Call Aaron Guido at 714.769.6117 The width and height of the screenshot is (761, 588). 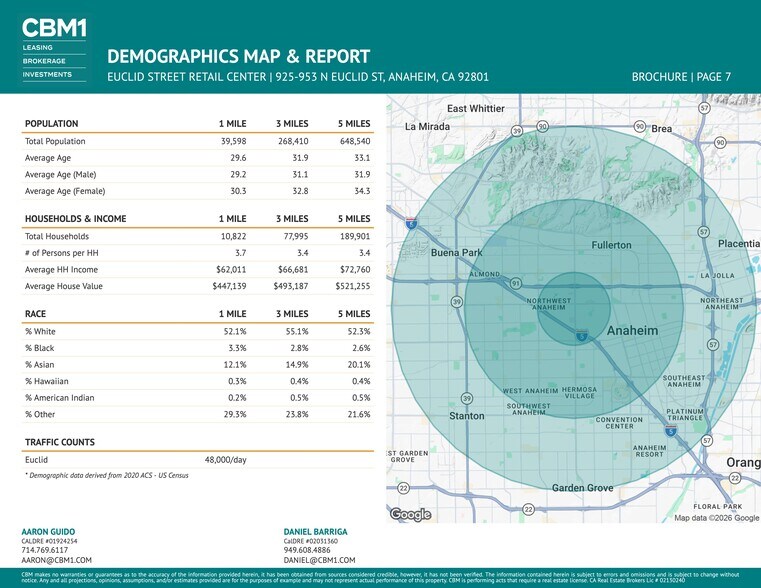tap(45, 550)
